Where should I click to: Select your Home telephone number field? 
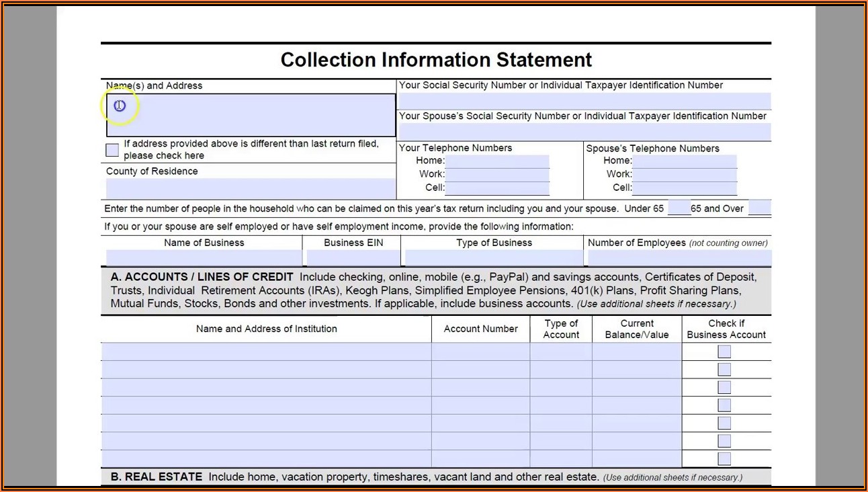click(497, 161)
